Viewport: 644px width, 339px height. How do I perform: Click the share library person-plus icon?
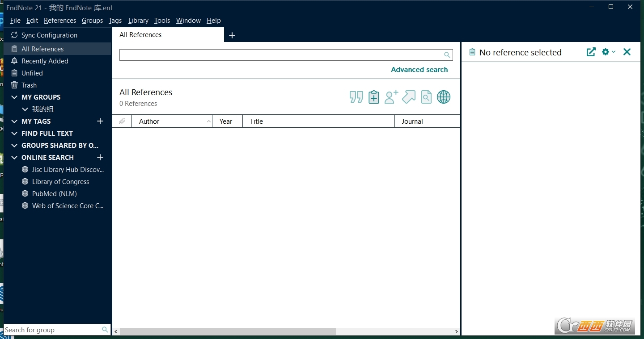point(391,97)
